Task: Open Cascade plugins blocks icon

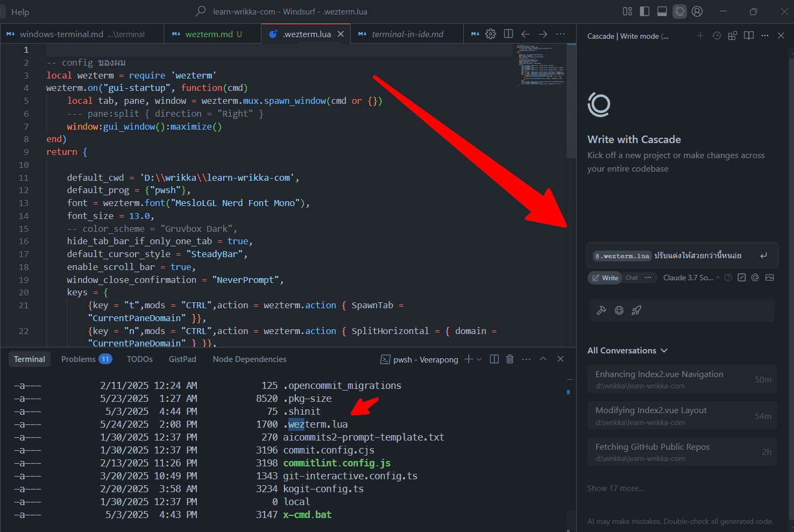Action: 732,36
